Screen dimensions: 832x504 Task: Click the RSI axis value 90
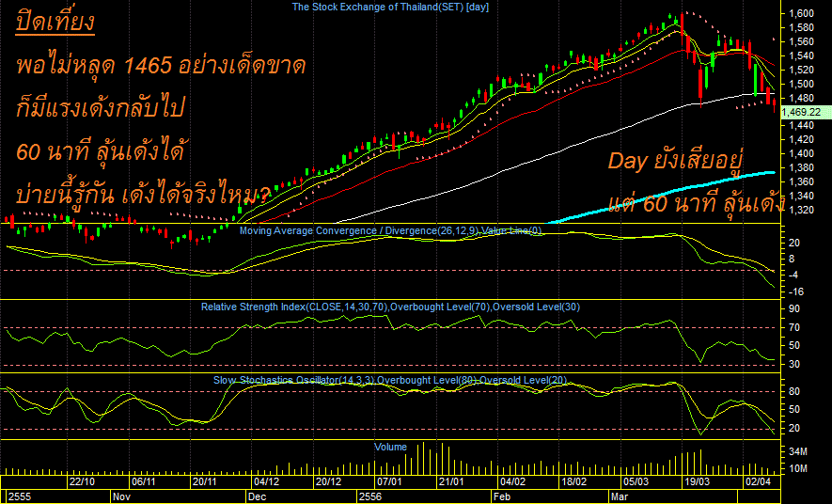coord(794,308)
